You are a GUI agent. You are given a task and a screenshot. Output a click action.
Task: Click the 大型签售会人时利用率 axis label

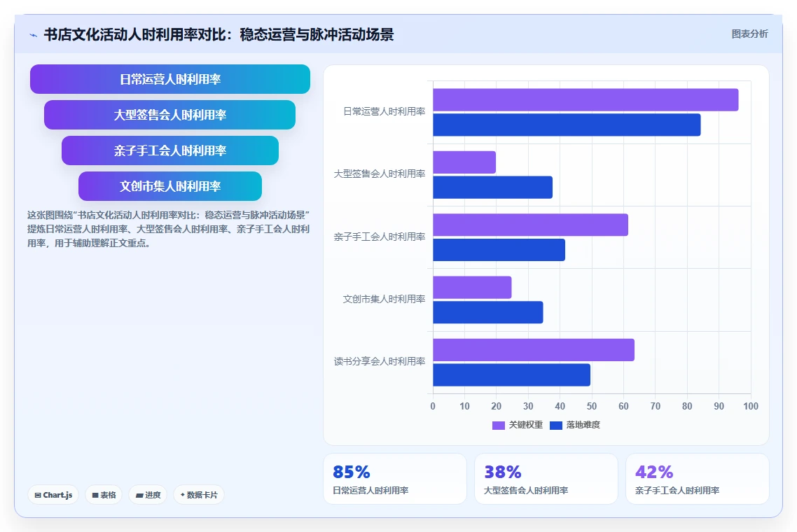tap(379, 174)
